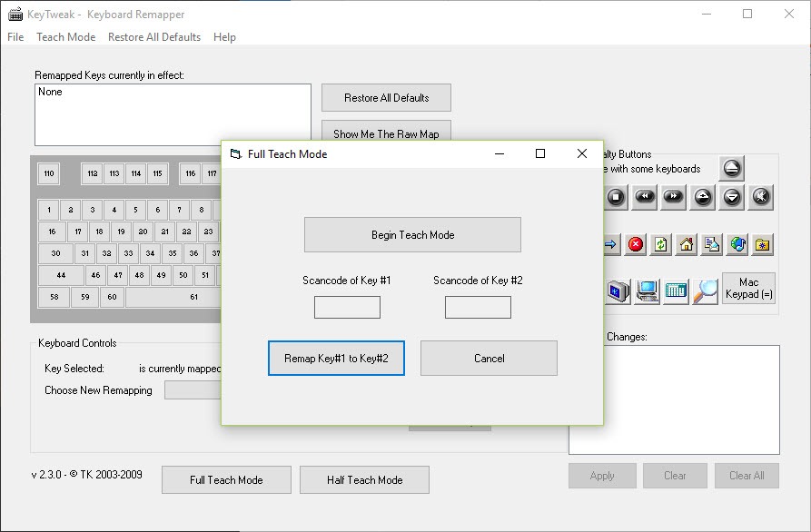Click the Full Teach Mode button at bottom
The height and width of the screenshot is (532, 811).
pyautogui.click(x=226, y=479)
